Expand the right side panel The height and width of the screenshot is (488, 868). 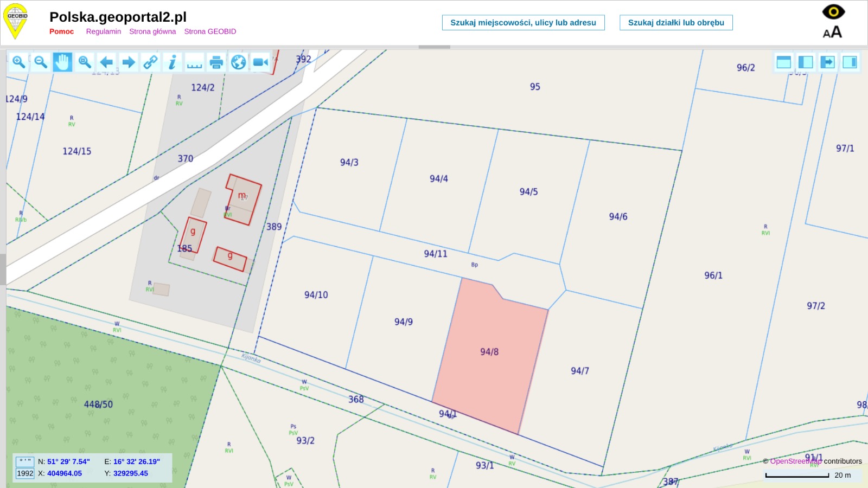point(850,62)
